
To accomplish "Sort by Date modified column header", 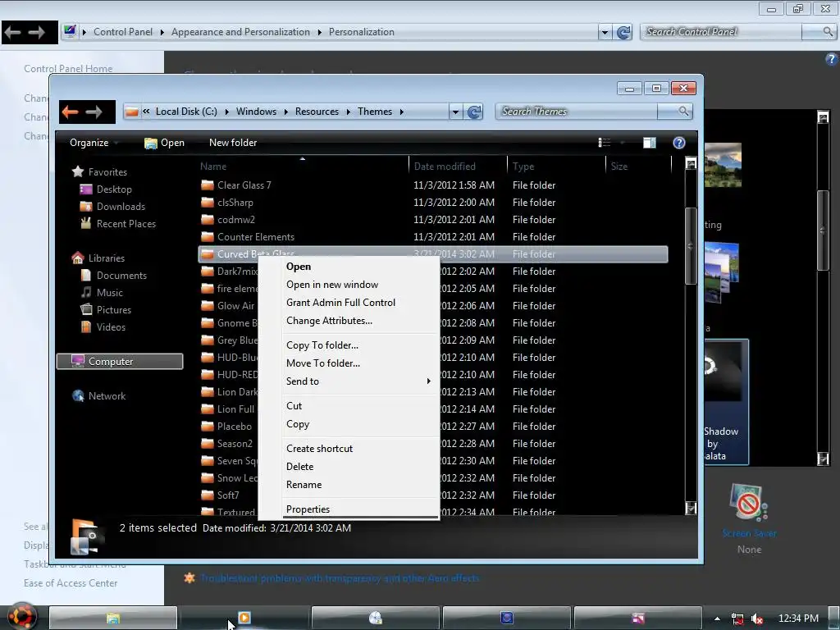I will (x=445, y=166).
